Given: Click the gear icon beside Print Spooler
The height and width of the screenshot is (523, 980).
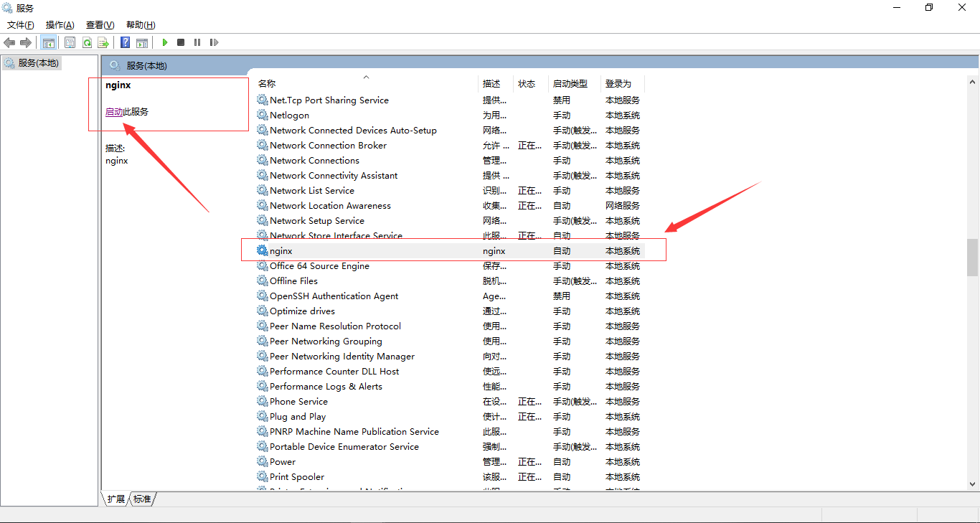Looking at the screenshot, I should click(x=263, y=476).
